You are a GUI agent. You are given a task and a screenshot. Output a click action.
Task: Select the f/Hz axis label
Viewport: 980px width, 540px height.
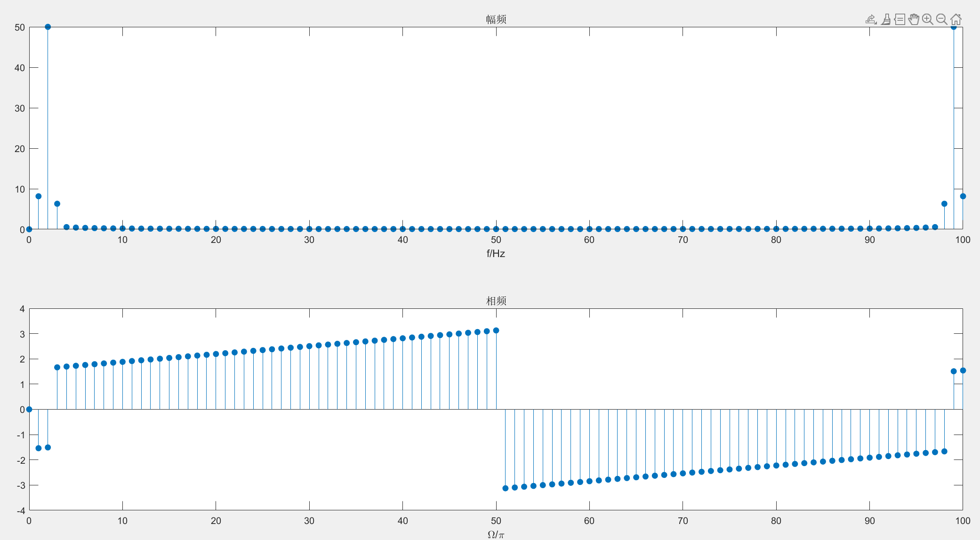(496, 254)
